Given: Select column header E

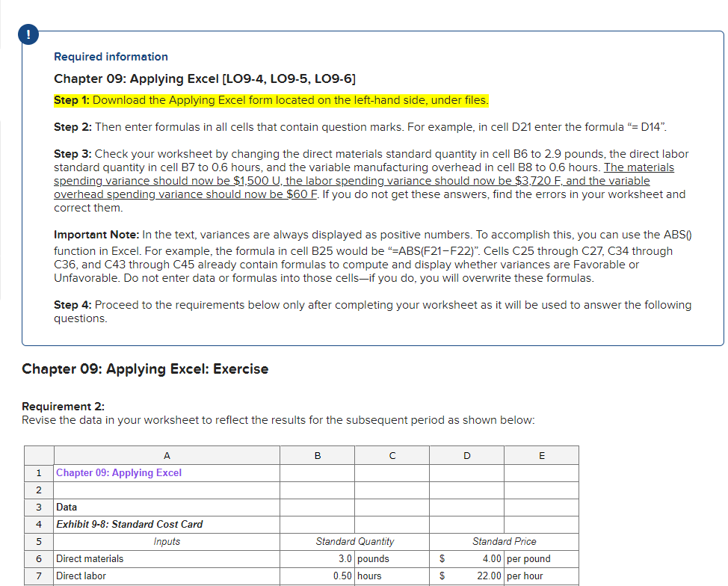Looking at the screenshot, I should [x=541, y=455].
